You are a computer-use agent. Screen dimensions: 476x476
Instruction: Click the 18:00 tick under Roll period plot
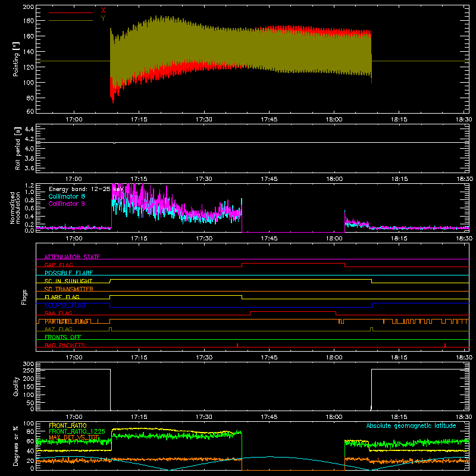click(x=334, y=179)
